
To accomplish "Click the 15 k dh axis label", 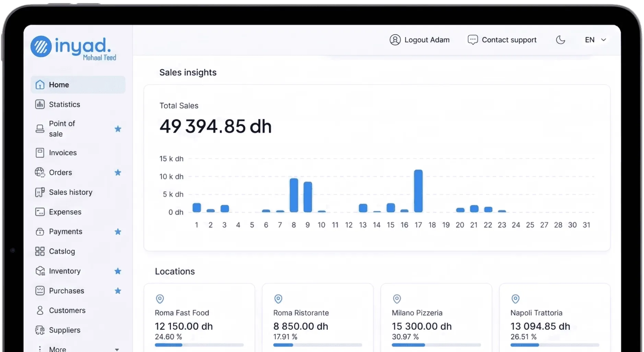I will click(172, 159).
